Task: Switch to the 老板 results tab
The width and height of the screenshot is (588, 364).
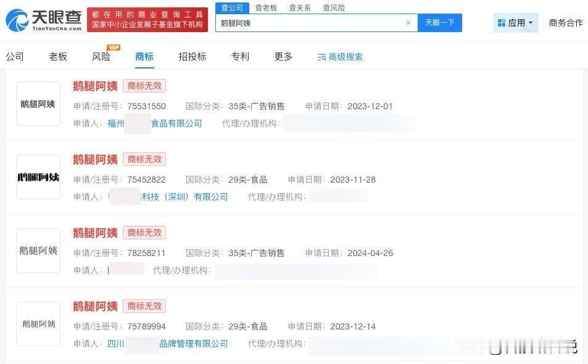Action: pyautogui.click(x=58, y=57)
